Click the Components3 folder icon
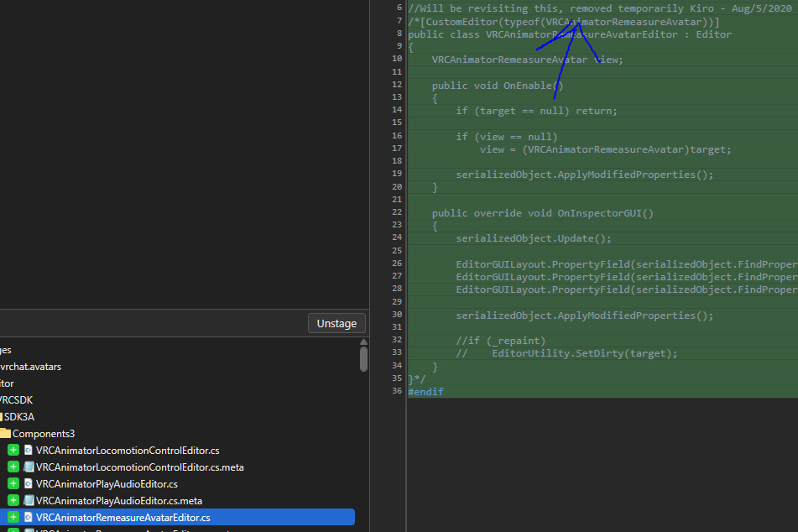This screenshot has height=532, width=798. (5, 434)
